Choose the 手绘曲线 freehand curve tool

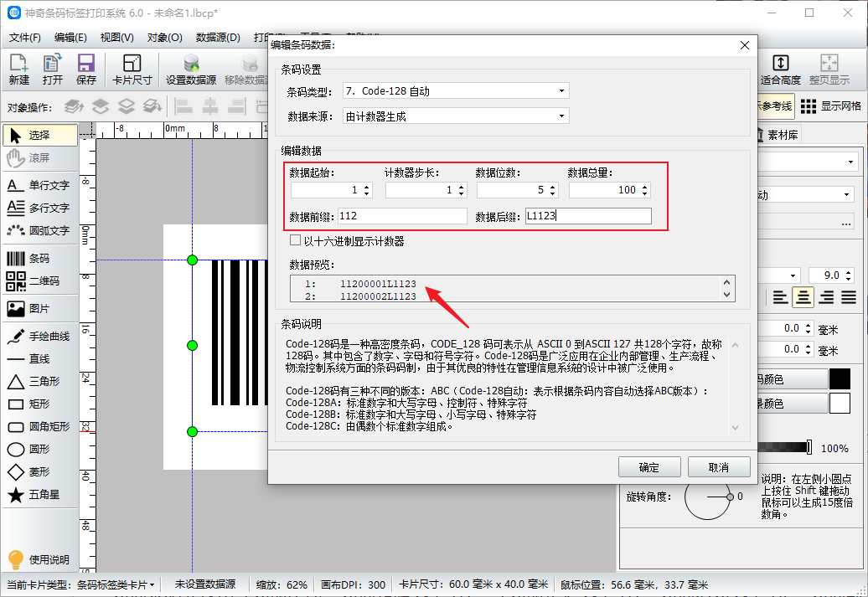40,337
